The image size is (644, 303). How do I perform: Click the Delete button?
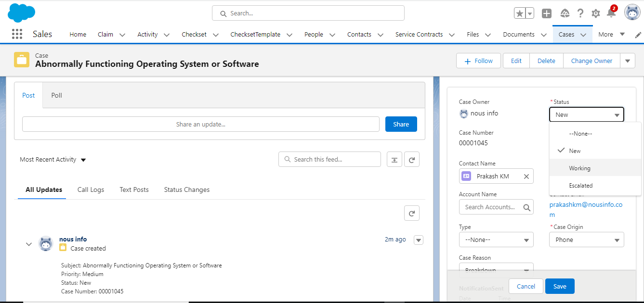[547, 61]
